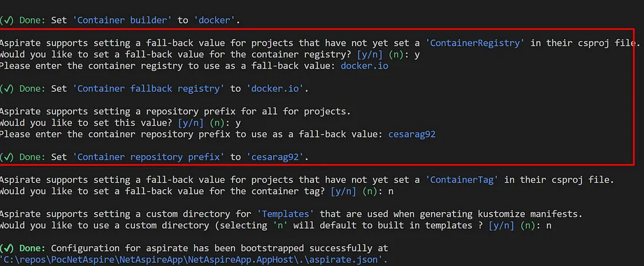This screenshot has width=644, height=266.
Task: Click the typed 'docker.io' registry input value
Action: click(x=364, y=66)
